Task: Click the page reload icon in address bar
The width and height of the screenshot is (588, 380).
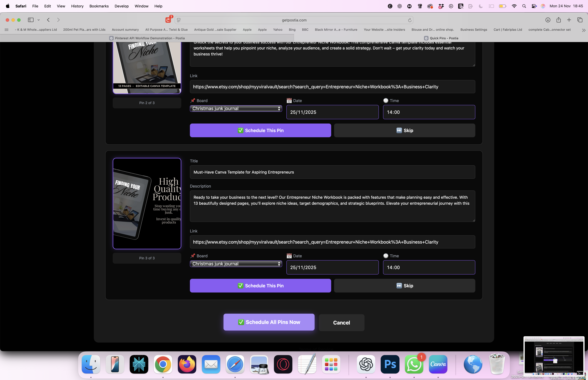Action: click(x=410, y=20)
